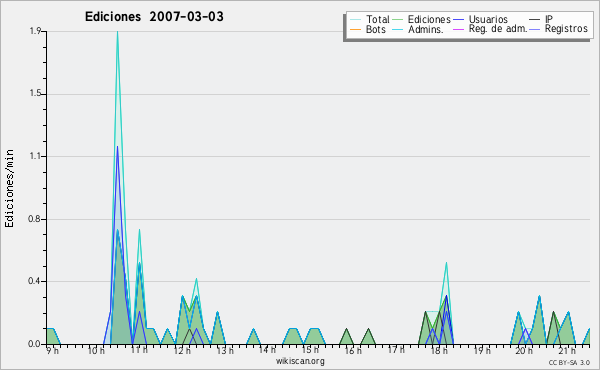Click the '9 h' x-axis label
The width and height of the screenshot is (600, 370).
tap(52, 350)
